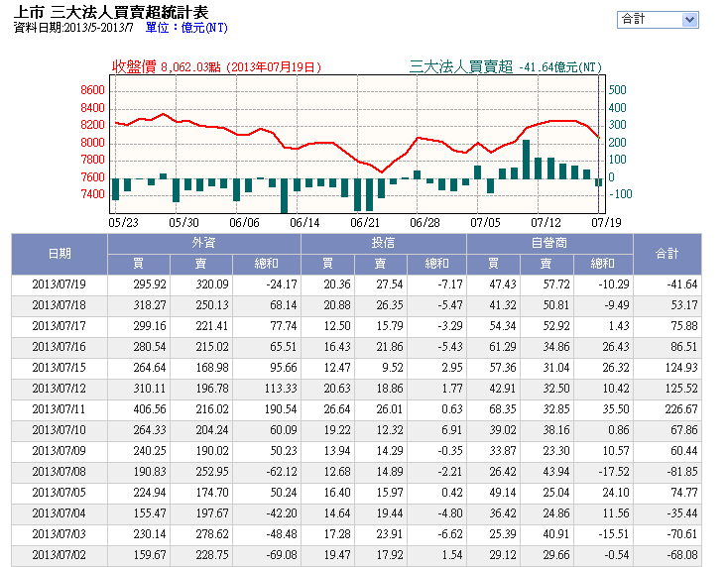This screenshot has width=728, height=567.
Task: Click the 資料日期:2013/5-2013/7 text
Action: coord(73,28)
